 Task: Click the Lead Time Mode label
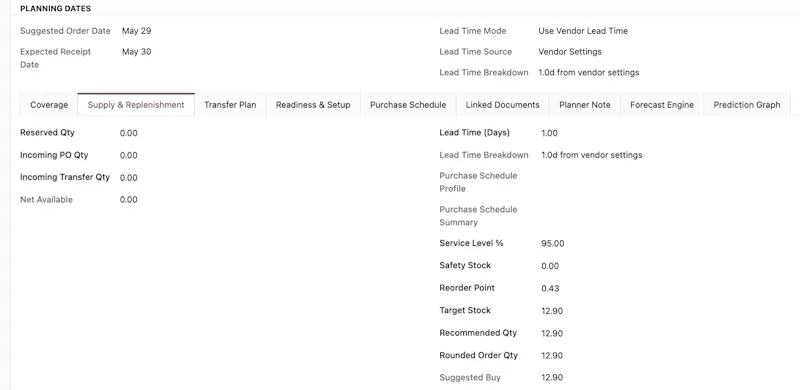473,31
